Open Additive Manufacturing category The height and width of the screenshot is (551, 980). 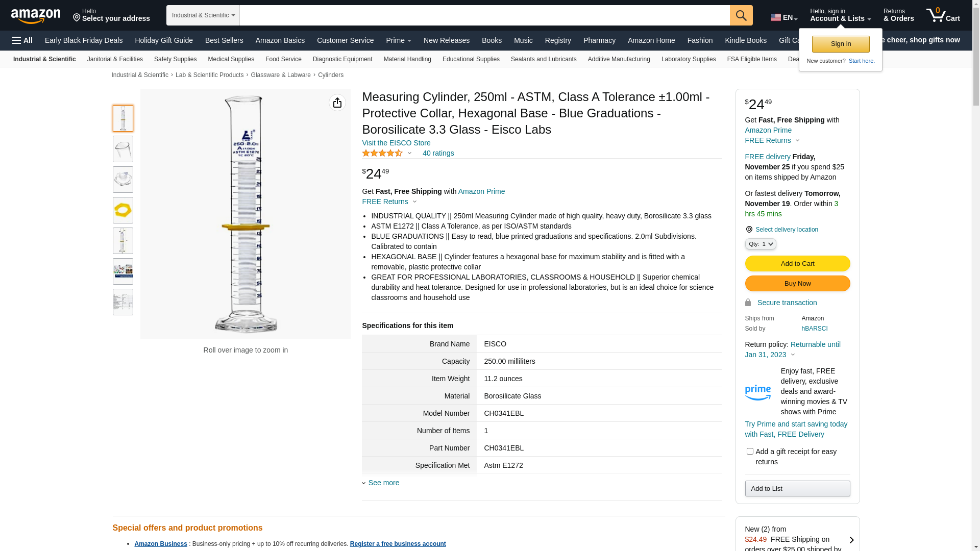point(619,59)
